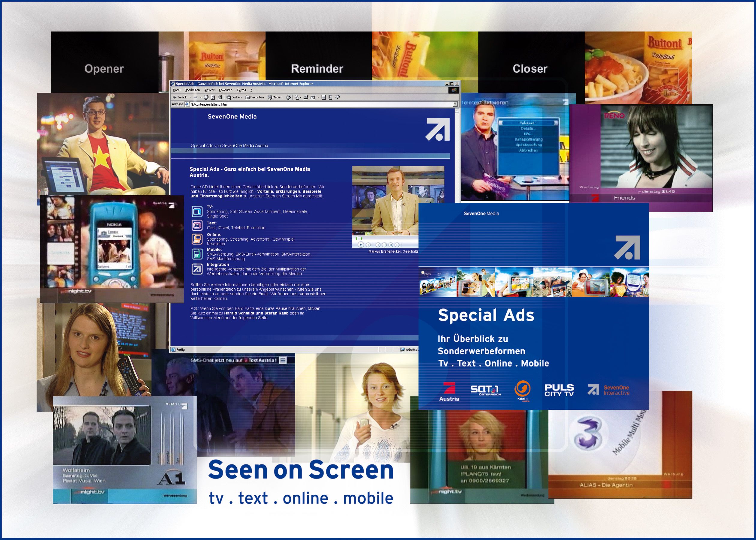Screen dimensions: 756x540
Task: Click the IE page vertical scrollbar
Action: 457,156
